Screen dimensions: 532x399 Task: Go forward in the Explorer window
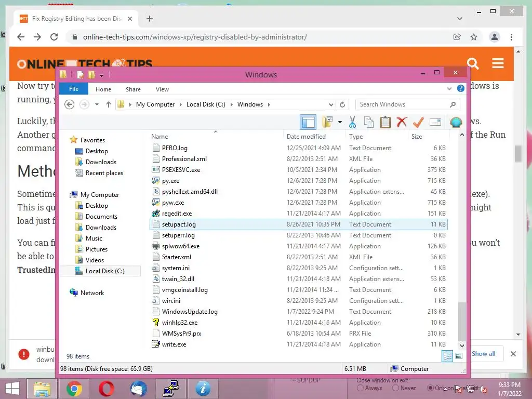[x=84, y=104]
